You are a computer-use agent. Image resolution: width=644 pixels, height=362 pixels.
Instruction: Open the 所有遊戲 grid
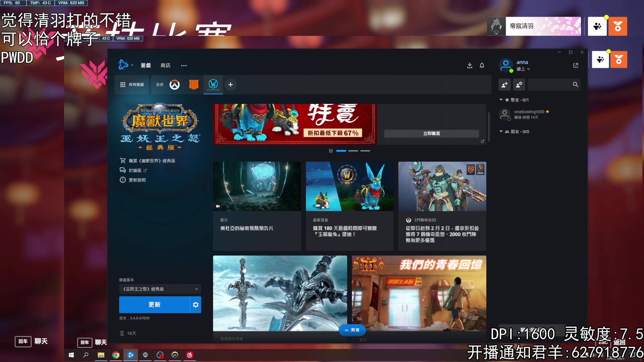coord(132,84)
